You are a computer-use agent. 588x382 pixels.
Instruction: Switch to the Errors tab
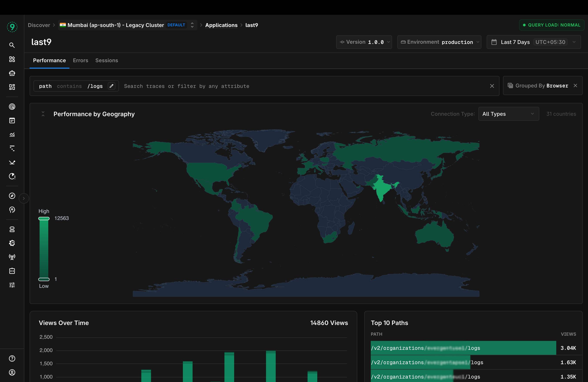coord(80,60)
